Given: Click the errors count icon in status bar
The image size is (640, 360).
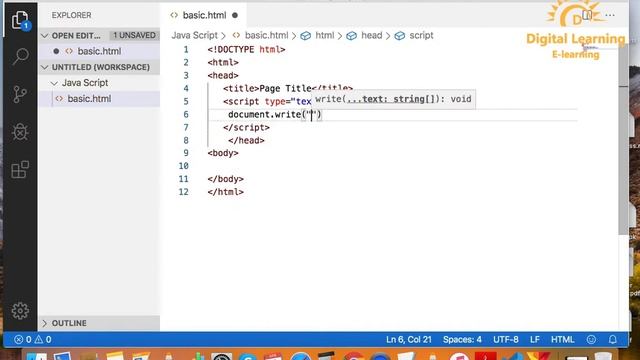Looking at the screenshot, I should tap(18, 340).
